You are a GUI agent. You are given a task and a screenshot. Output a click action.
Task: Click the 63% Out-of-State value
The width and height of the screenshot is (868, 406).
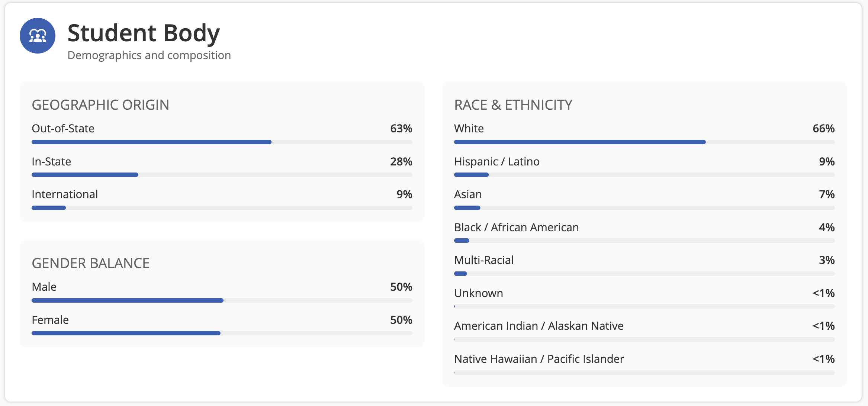[401, 128]
